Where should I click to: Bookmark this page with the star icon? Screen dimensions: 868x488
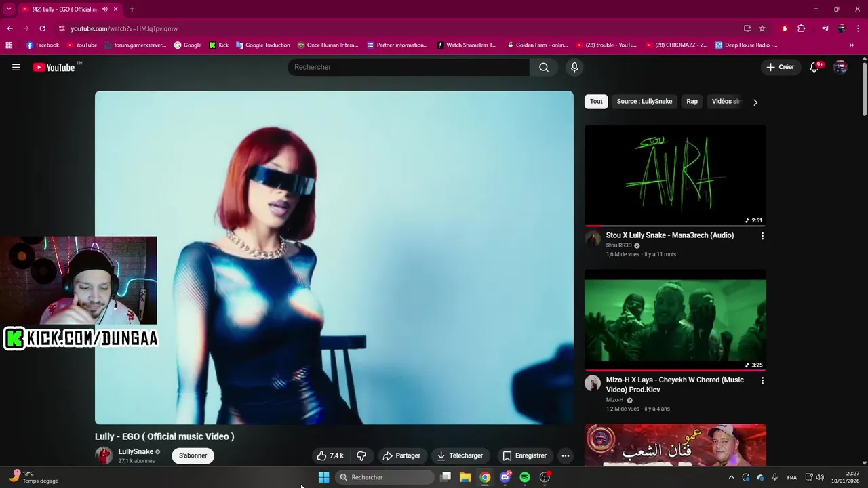click(762, 28)
